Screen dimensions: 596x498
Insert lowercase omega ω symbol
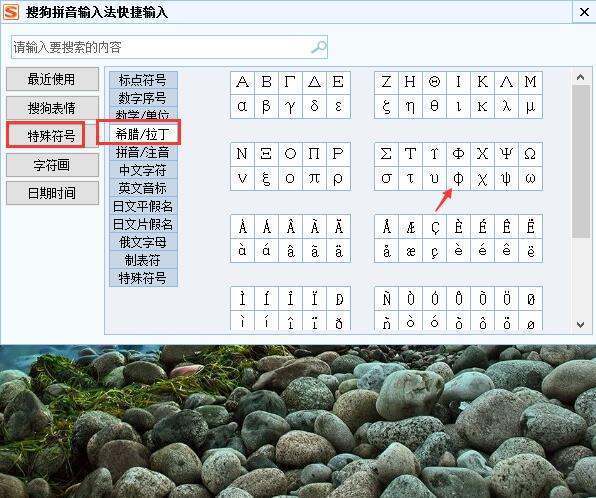point(530,178)
